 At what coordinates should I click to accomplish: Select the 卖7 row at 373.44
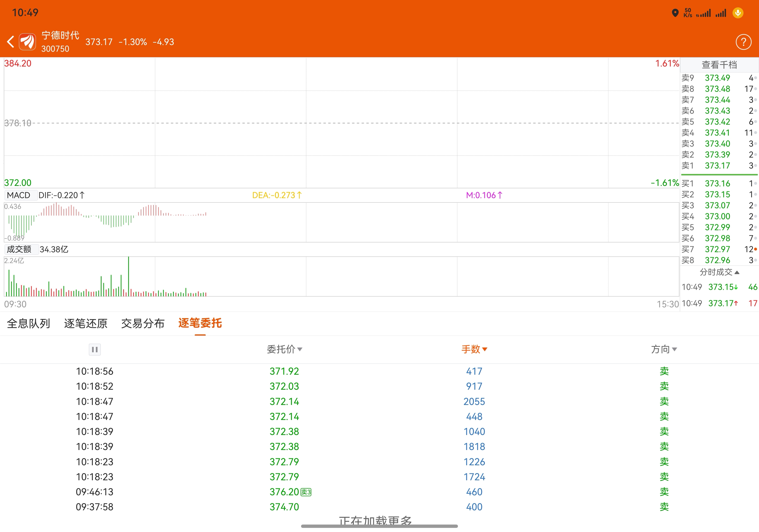719,100
